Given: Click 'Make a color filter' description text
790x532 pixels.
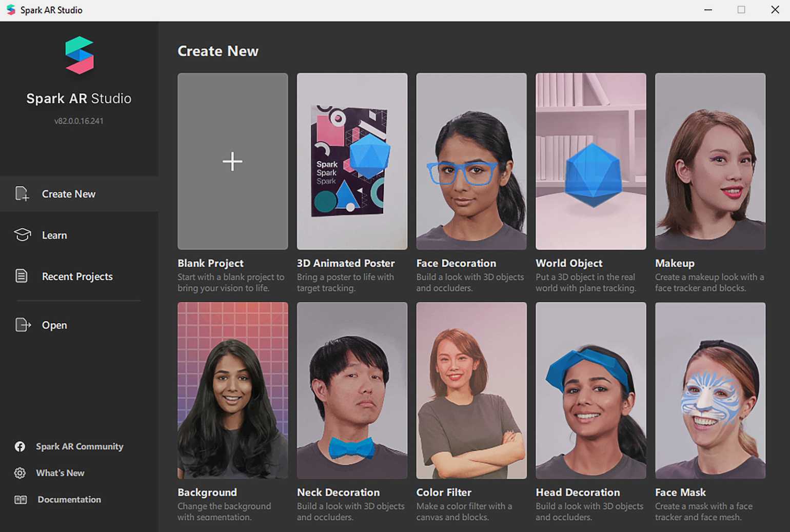Looking at the screenshot, I should 464,511.
